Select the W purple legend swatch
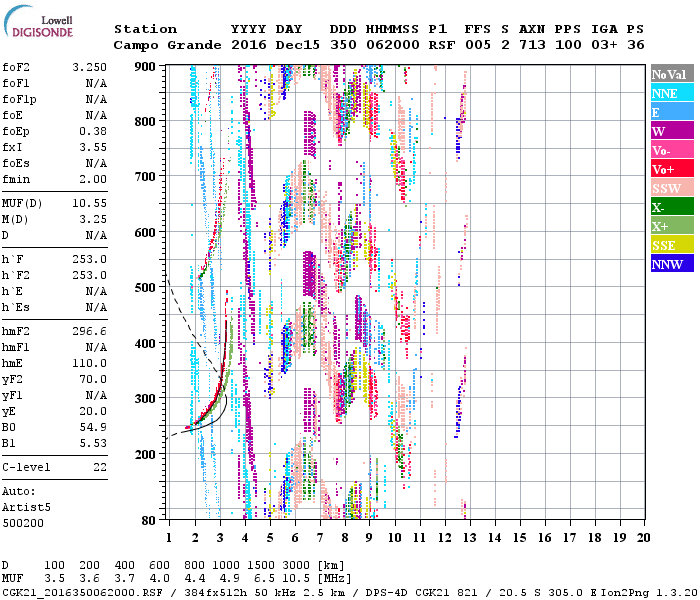This screenshot has height=600, width=700. 672,131
